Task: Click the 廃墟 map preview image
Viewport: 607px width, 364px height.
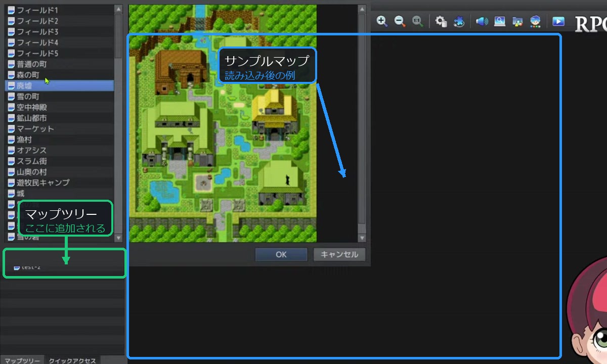Action: (x=223, y=123)
